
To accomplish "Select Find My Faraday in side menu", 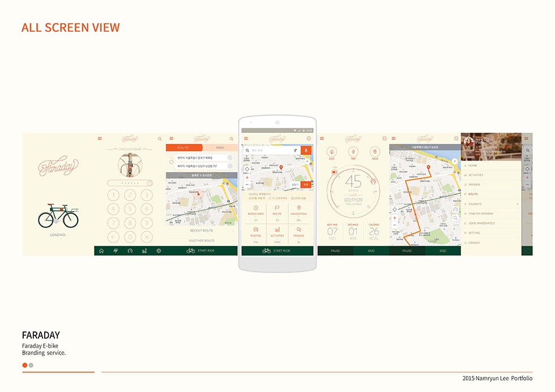I will [x=481, y=213].
